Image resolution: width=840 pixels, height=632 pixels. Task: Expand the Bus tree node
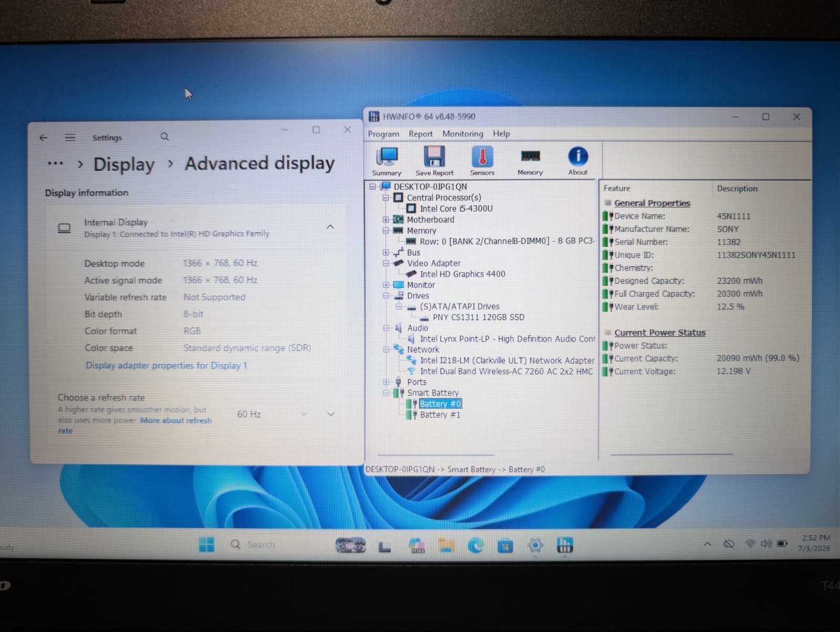386,252
